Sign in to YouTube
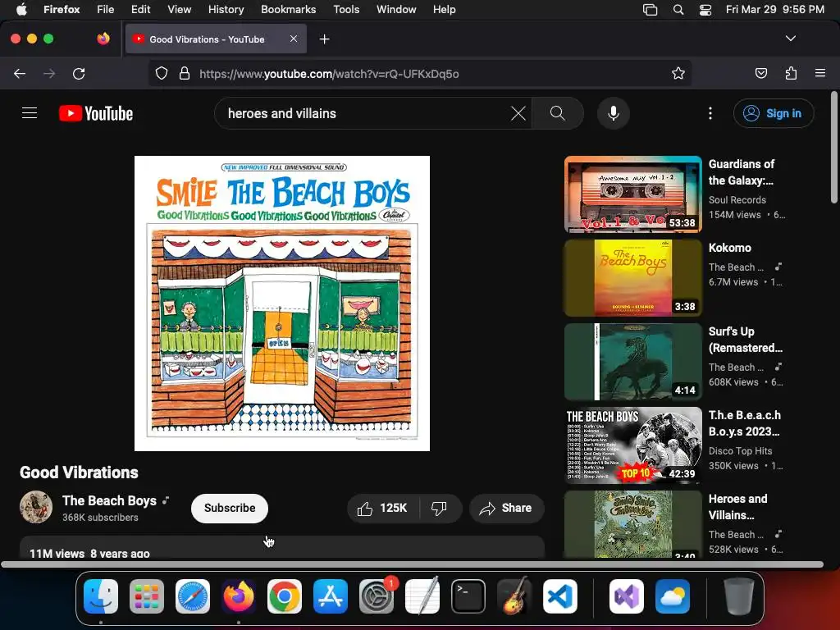840x630 pixels. [774, 113]
